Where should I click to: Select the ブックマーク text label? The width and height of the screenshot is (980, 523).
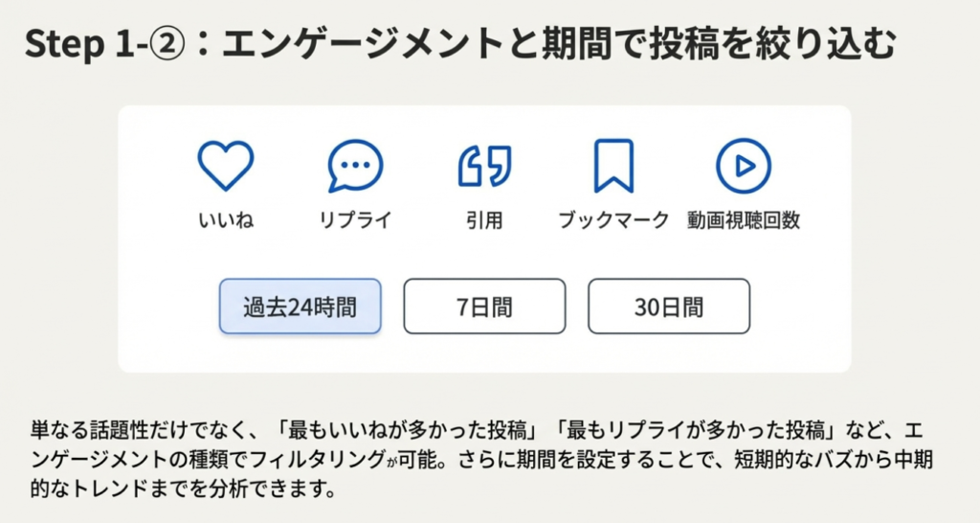click(613, 220)
